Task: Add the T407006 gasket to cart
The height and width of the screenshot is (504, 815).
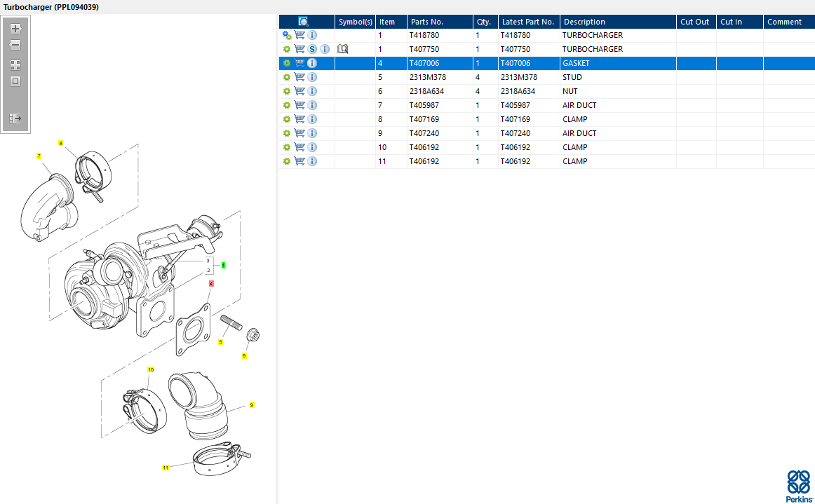Action: pyautogui.click(x=299, y=63)
